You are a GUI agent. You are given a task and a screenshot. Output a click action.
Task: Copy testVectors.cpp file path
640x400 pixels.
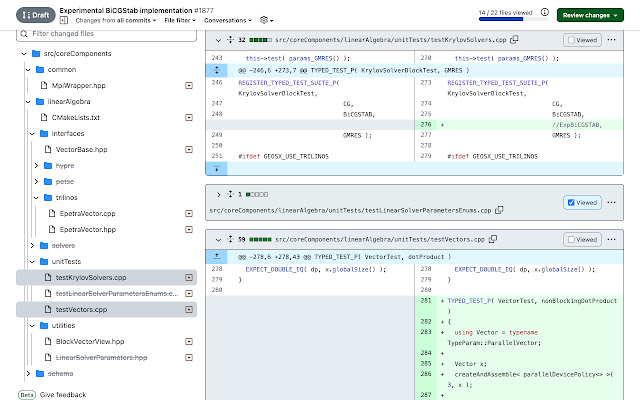point(493,239)
